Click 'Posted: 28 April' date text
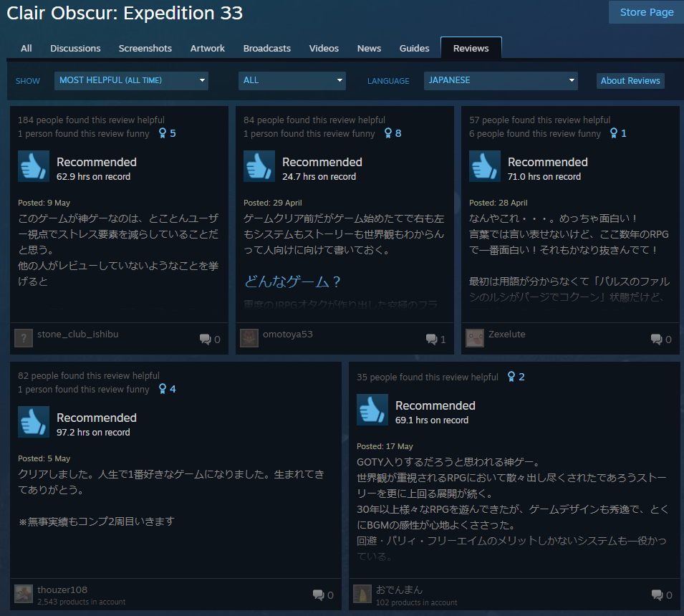 click(498, 203)
